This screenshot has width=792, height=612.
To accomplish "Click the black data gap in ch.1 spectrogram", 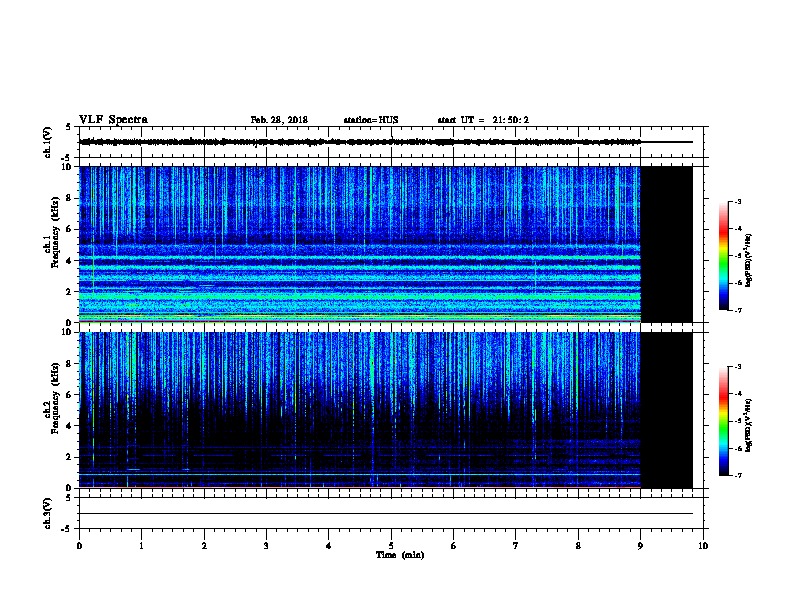I will click(667, 244).
